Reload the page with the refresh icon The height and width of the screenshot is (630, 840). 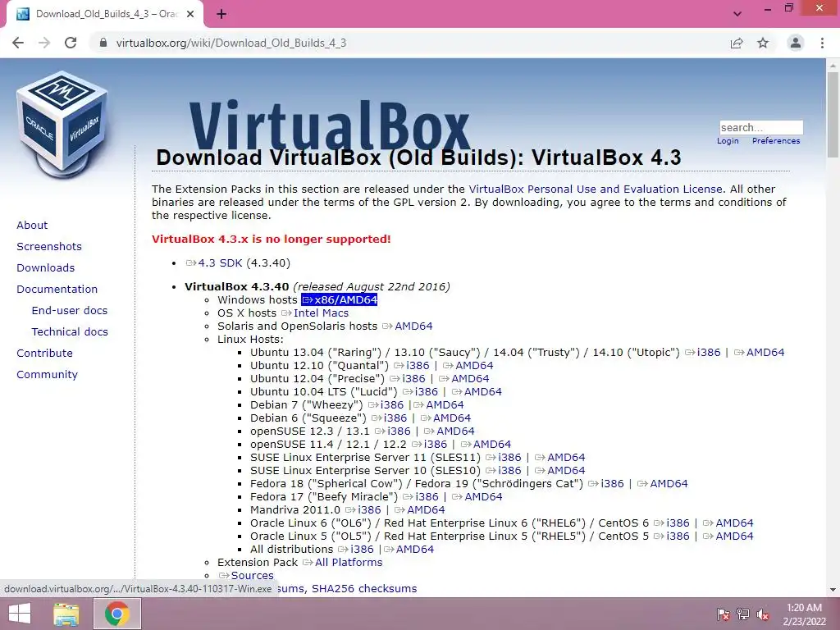71,43
